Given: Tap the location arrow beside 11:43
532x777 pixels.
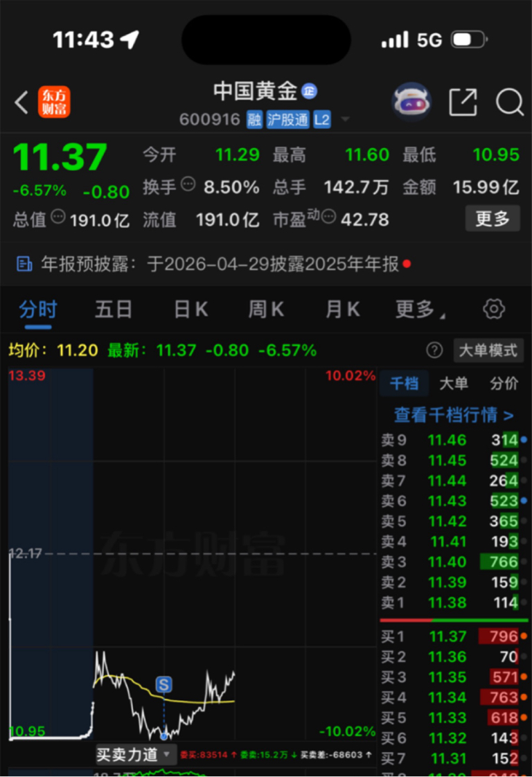Looking at the screenshot, I should pos(130,39).
